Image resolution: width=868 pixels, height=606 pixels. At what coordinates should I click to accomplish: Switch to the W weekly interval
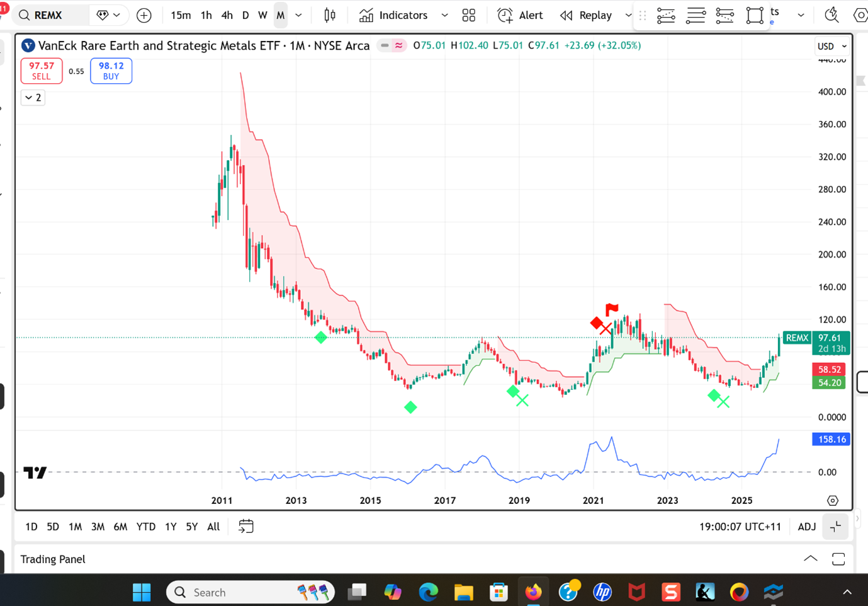(262, 15)
